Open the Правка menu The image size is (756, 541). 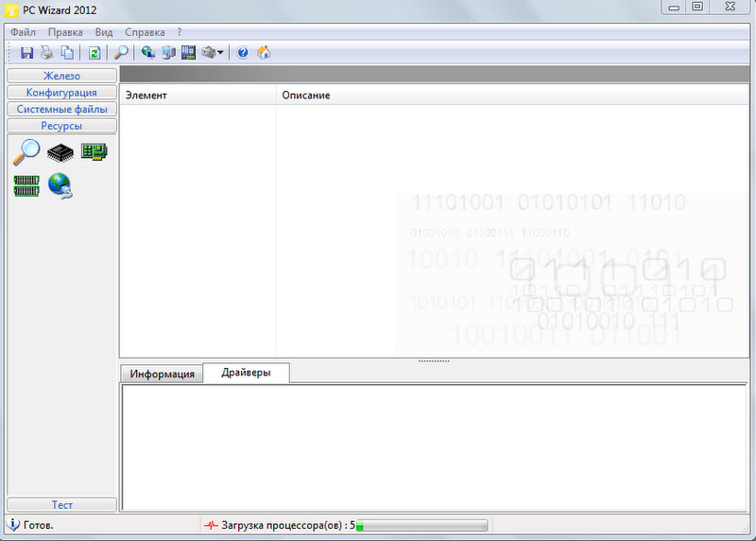click(x=65, y=32)
